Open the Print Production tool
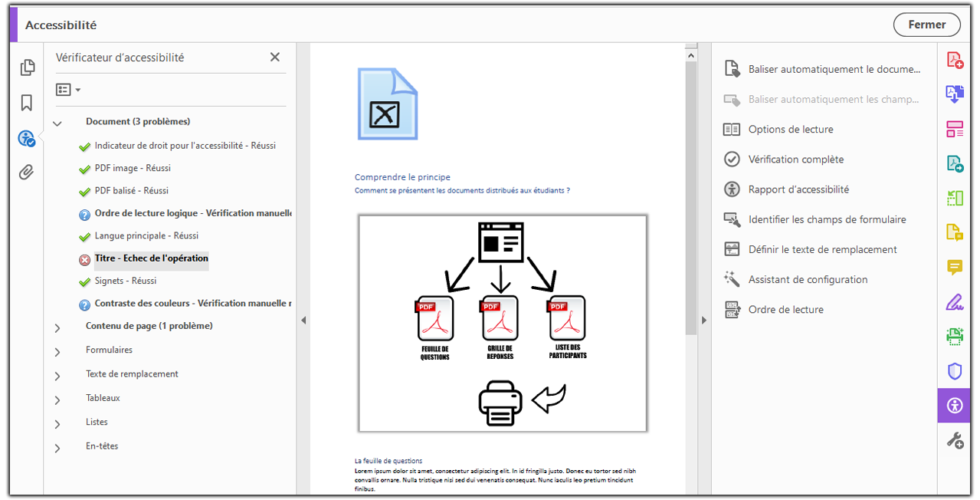 [x=954, y=336]
